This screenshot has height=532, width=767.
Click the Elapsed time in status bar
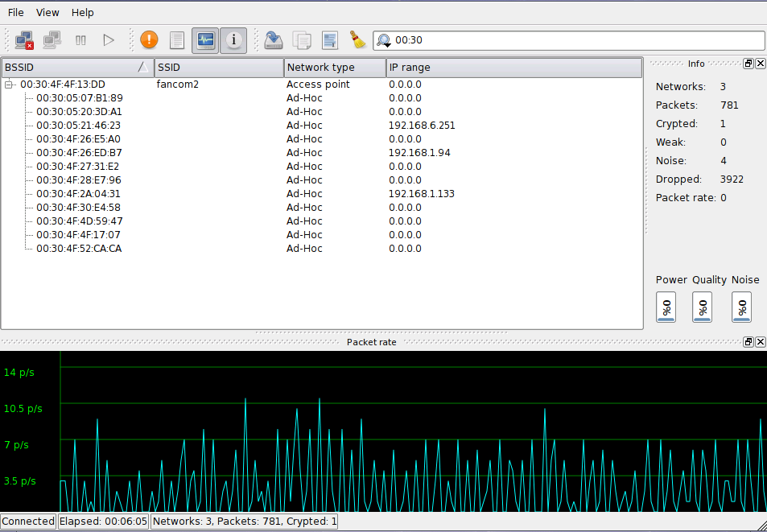click(103, 522)
